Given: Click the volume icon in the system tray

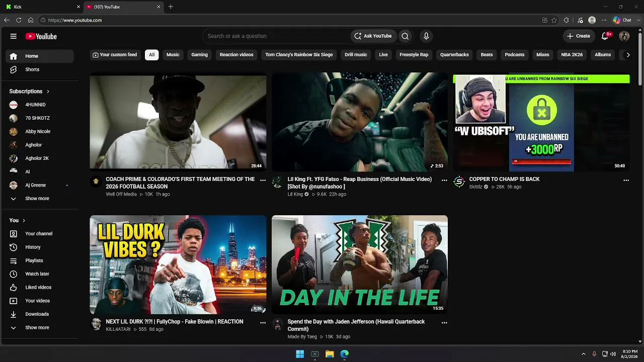Looking at the screenshot, I should coord(613,354).
